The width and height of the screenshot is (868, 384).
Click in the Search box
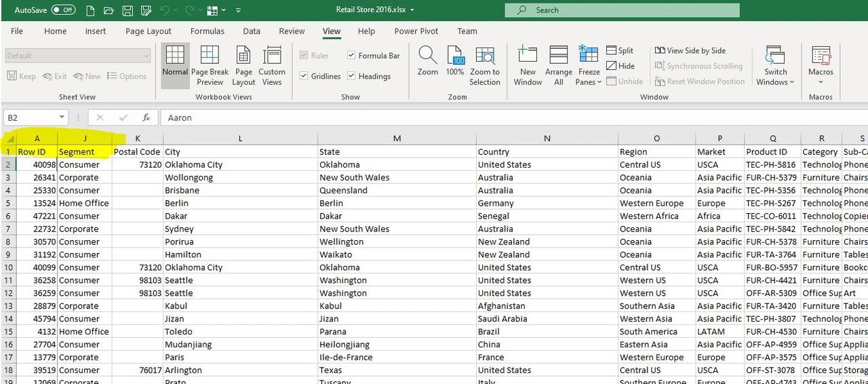(622, 10)
